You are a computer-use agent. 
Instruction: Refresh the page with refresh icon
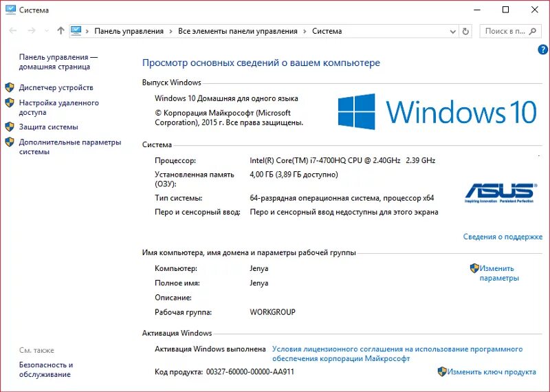click(465, 31)
